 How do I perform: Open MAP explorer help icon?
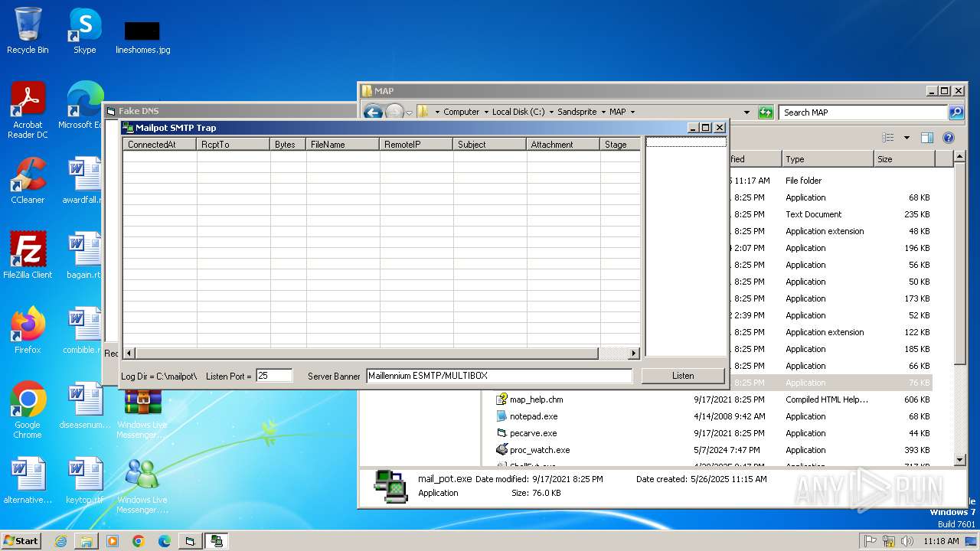(x=949, y=138)
